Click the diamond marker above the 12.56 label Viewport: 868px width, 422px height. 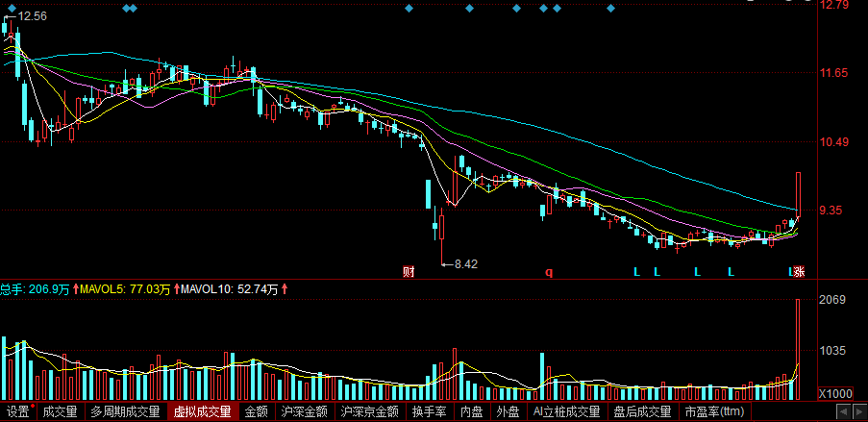[x=12, y=8]
